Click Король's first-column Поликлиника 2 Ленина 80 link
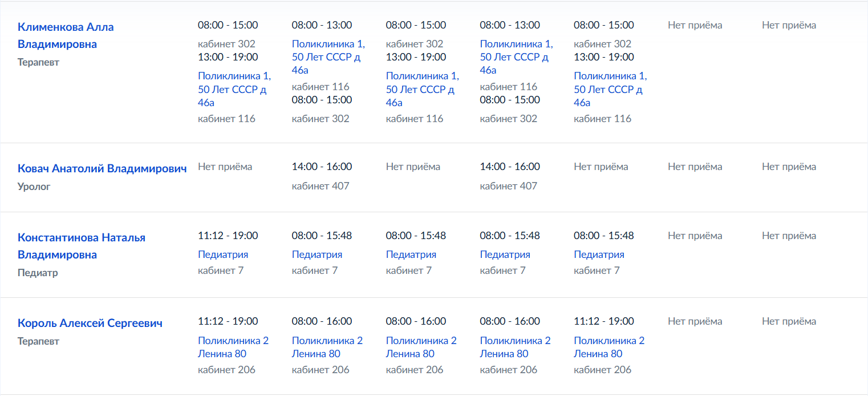Screen dimensions: 868x396 tap(233, 347)
